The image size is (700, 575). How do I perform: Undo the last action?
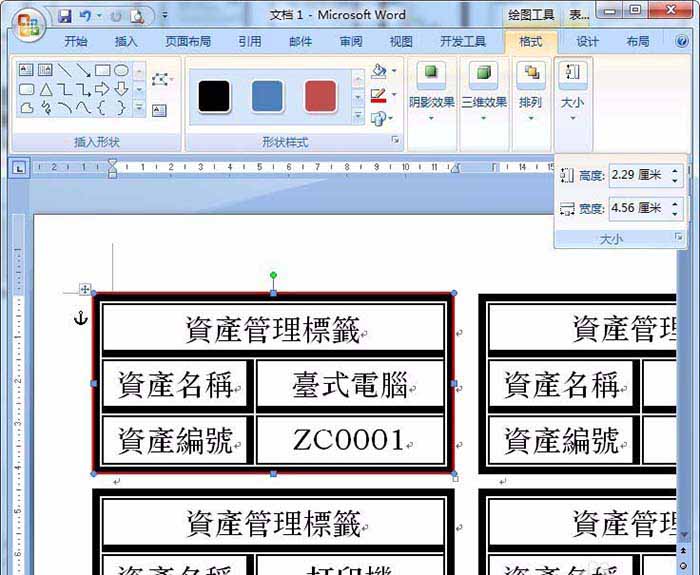coord(85,17)
